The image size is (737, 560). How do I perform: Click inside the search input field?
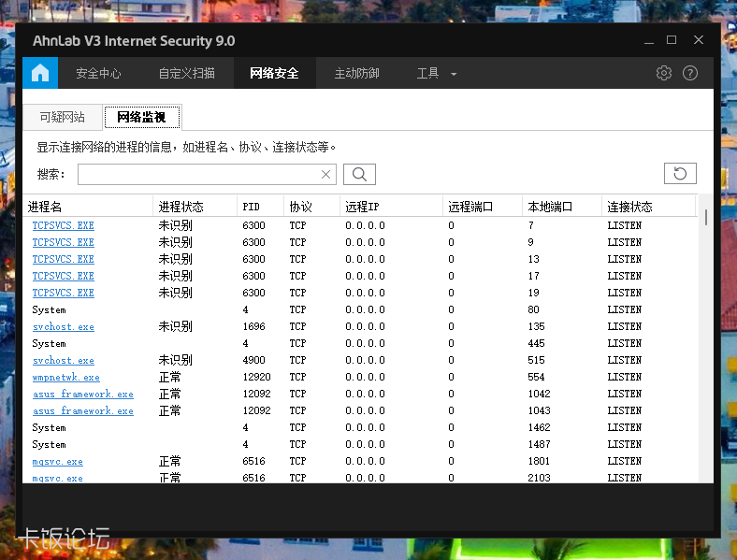(x=198, y=174)
